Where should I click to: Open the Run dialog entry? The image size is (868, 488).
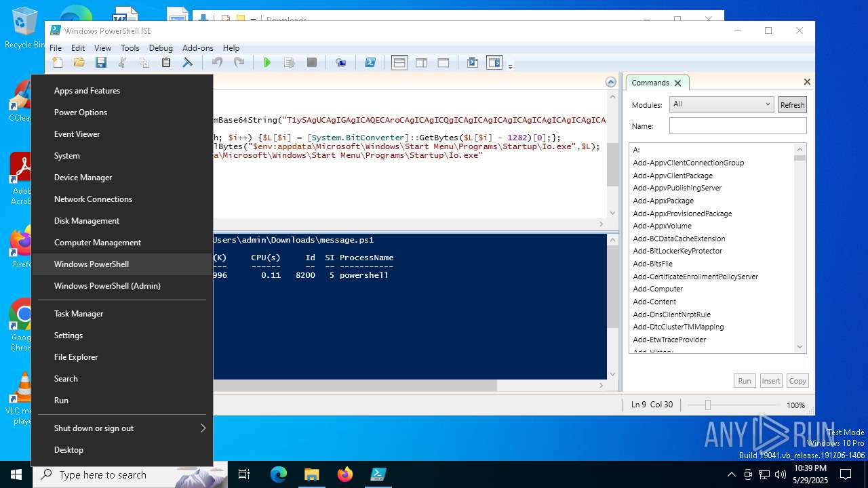point(122,401)
